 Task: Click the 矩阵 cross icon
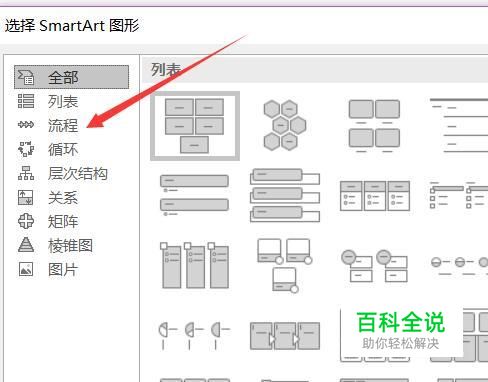click(26, 221)
